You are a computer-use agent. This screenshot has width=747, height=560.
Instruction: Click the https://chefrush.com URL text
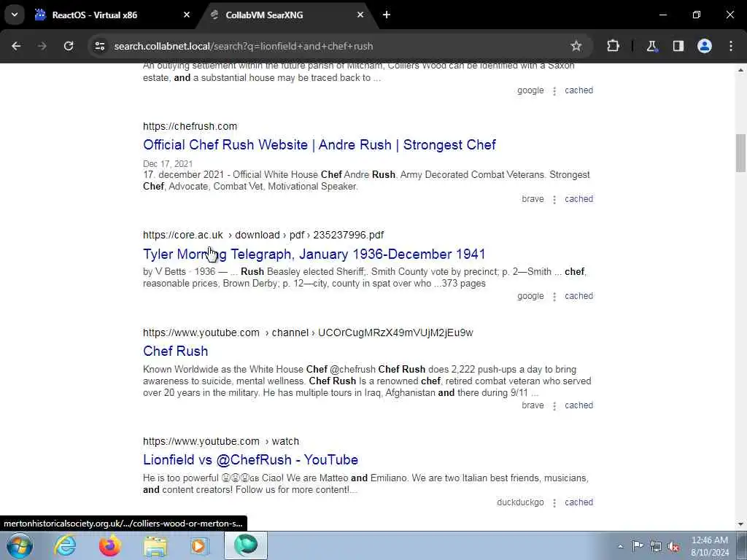190,126
